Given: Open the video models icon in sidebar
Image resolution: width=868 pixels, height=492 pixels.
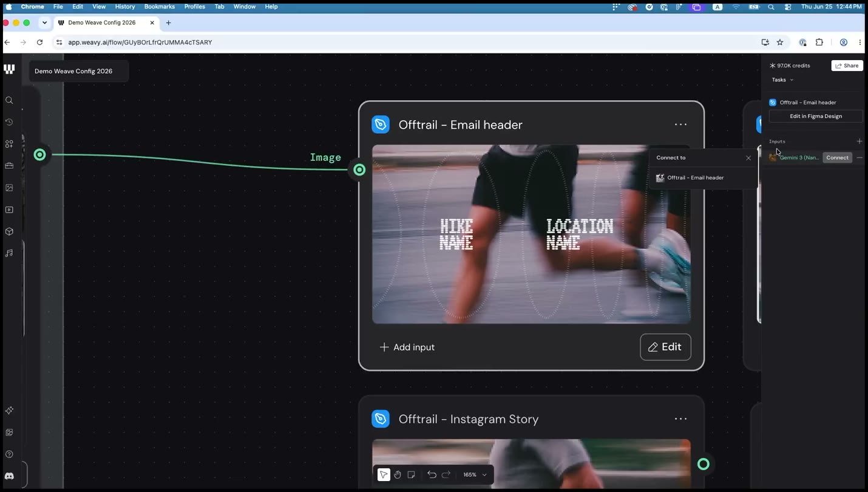Looking at the screenshot, I should [x=9, y=210].
